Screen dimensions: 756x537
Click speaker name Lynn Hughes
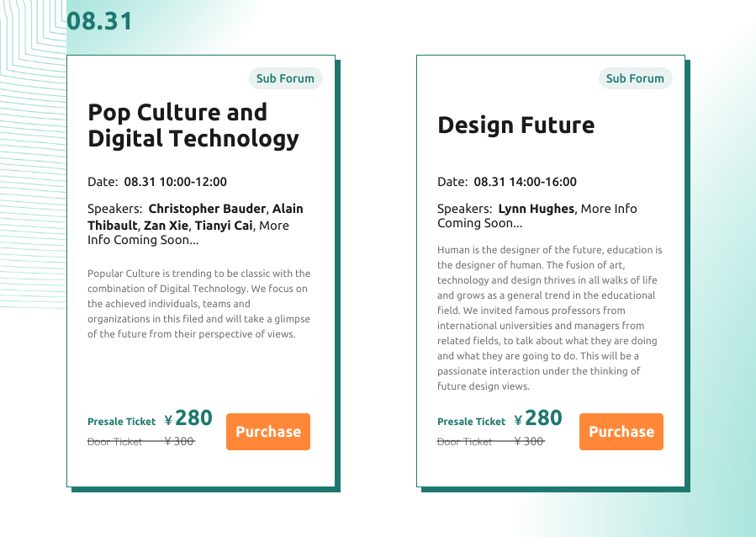tap(536, 209)
